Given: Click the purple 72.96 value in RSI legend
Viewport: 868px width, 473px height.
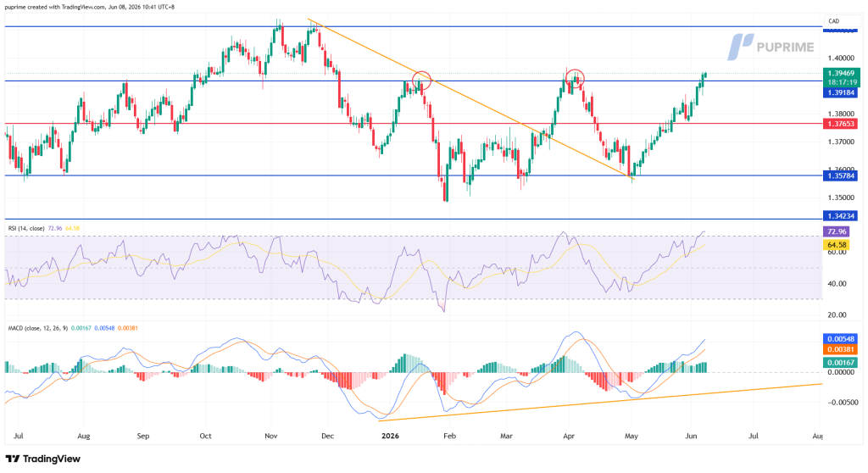Looking at the screenshot, I should (x=55, y=228).
